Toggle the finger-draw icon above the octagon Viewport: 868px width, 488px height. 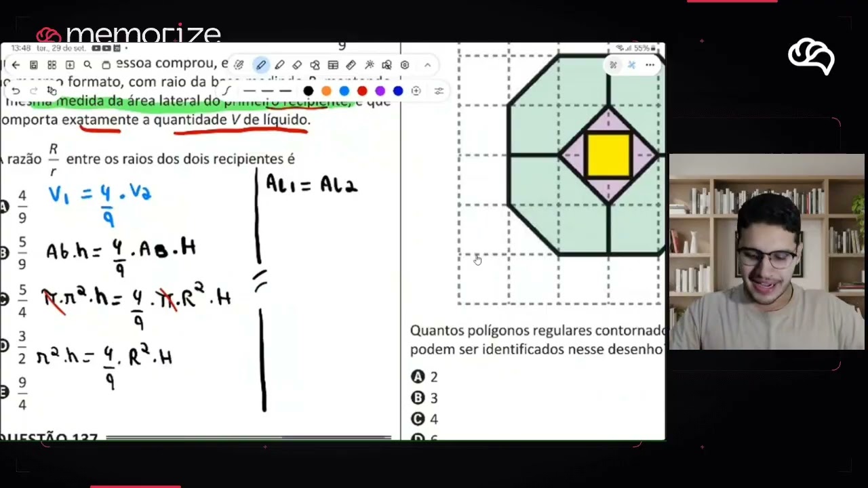tap(613, 65)
